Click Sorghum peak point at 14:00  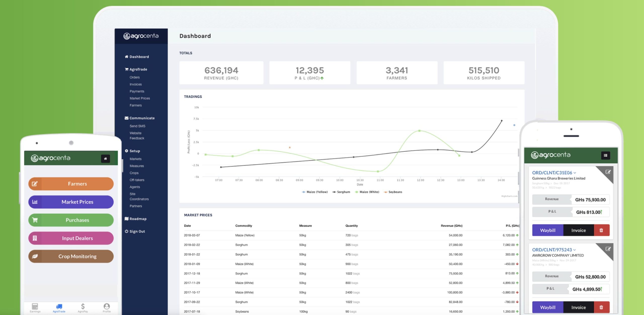[x=502, y=121]
